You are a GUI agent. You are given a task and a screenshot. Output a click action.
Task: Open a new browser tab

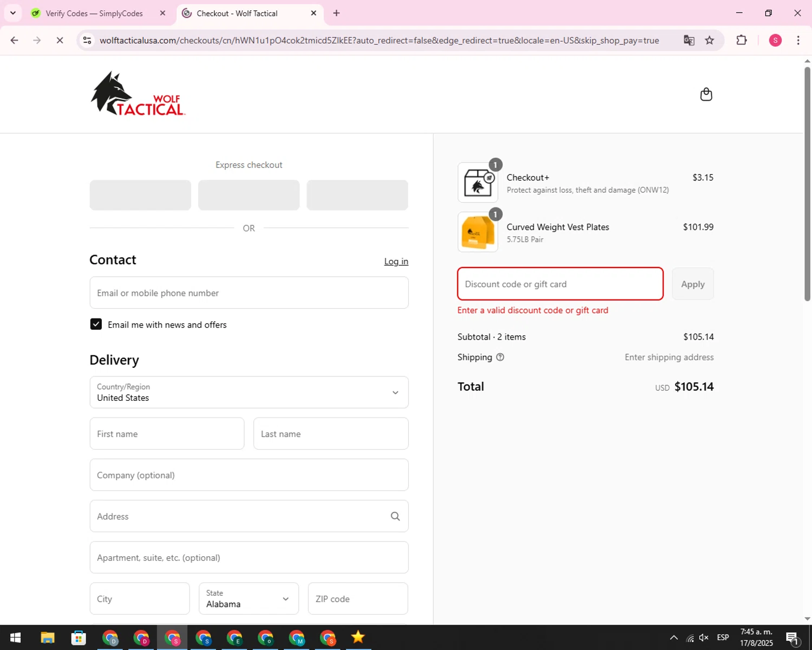pyautogui.click(x=336, y=13)
